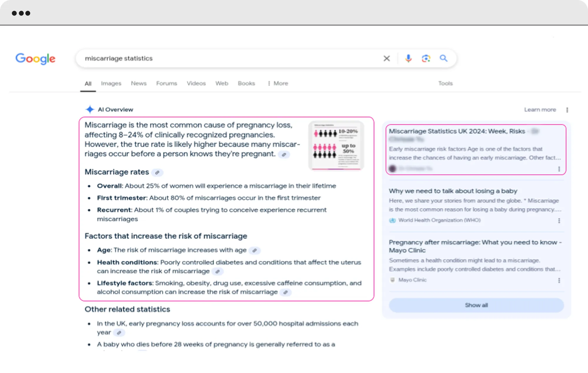Click inside the miscarriage statistics search field
Image resolution: width=588 pixels, height=373 pixels.
[229, 59]
